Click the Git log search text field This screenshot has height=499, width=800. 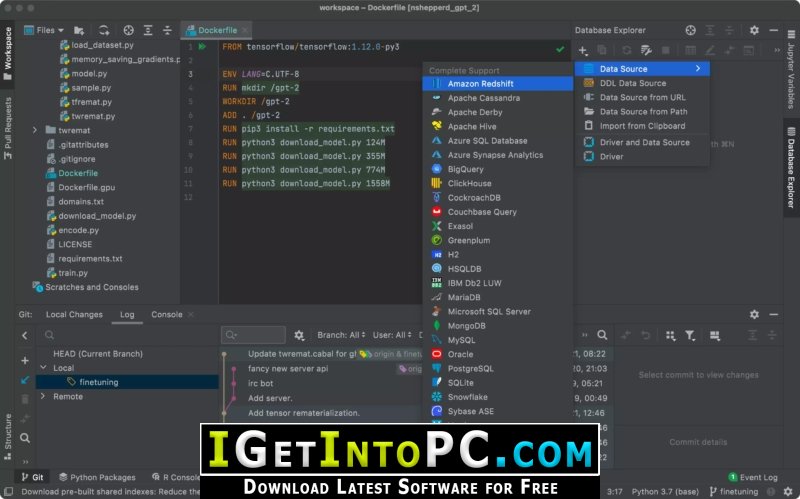click(254, 335)
